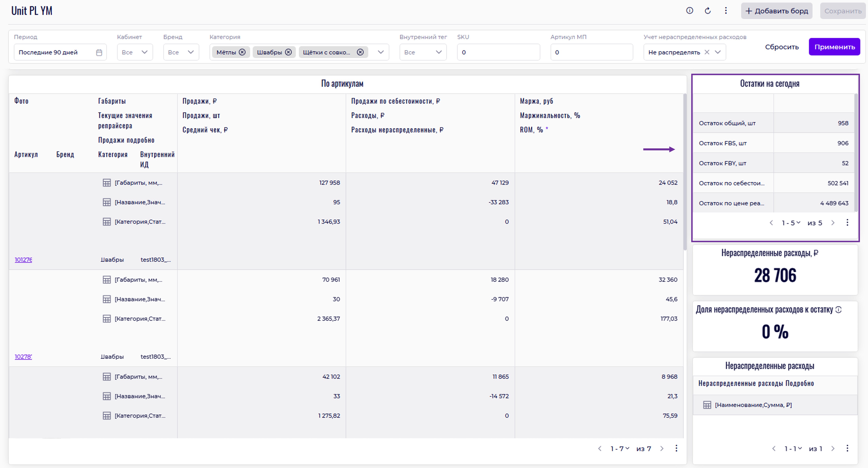This screenshot has width=868, height=468.
Task: Click info icon next to Доля нераспределенных расходов
Action: pyautogui.click(x=839, y=310)
